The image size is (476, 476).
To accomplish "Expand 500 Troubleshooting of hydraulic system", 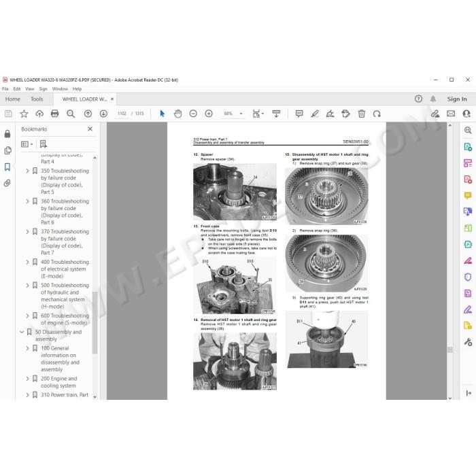I will point(27,286).
